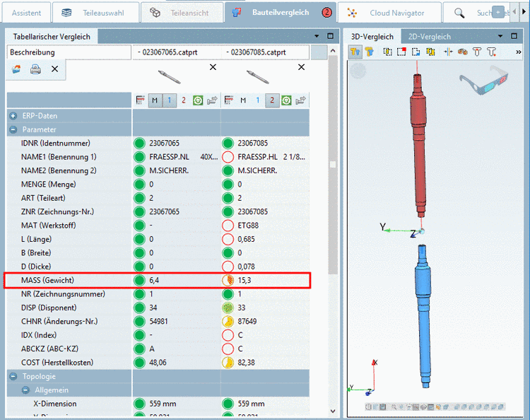Click the red part model in 3D view
530x420 pixels.
(x=418, y=146)
